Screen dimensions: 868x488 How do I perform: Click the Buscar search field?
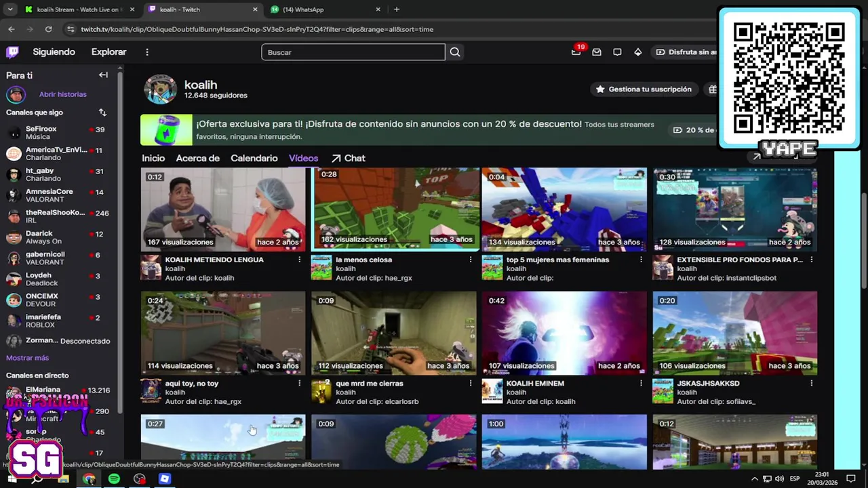click(x=353, y=52)
